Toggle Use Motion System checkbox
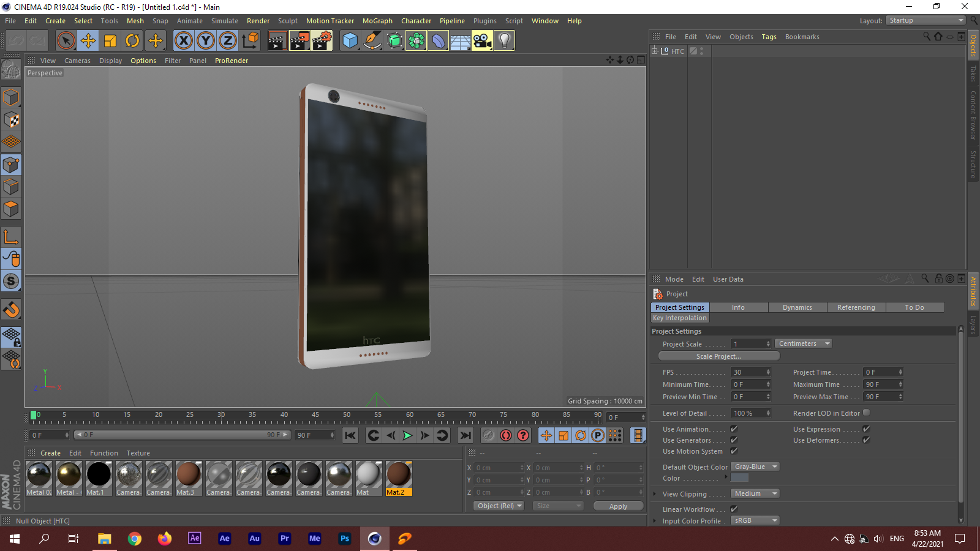Image resolution: width=980 pixels, height=551 pixels. 734,451
